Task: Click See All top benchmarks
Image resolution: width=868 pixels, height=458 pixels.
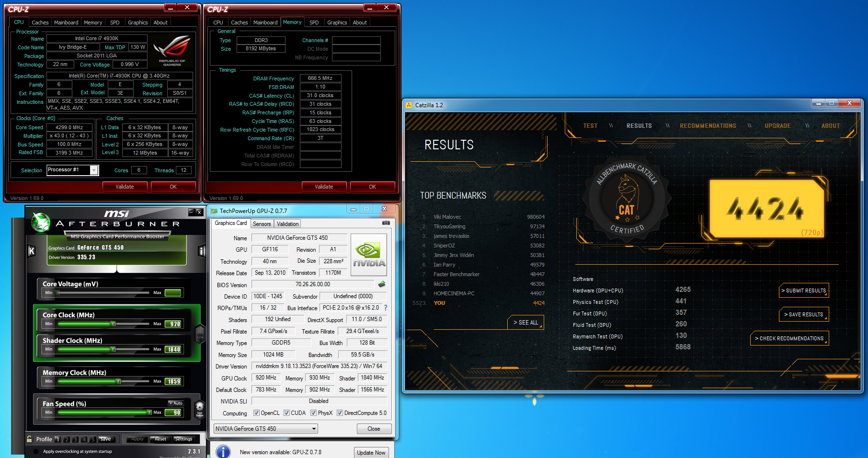Action: click(525, 323)
